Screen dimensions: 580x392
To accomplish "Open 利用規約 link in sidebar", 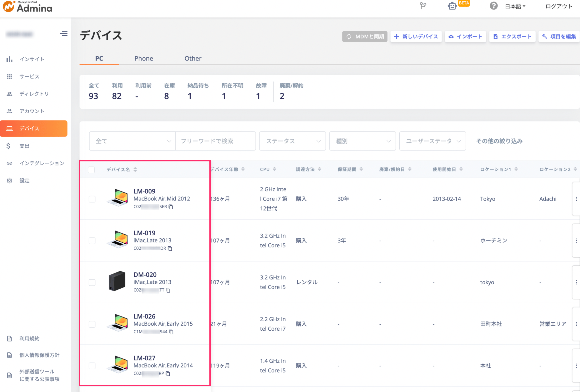I will [x=29, y=338].
